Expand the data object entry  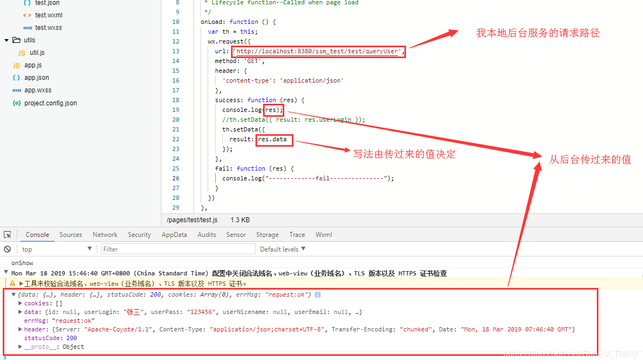20,312
